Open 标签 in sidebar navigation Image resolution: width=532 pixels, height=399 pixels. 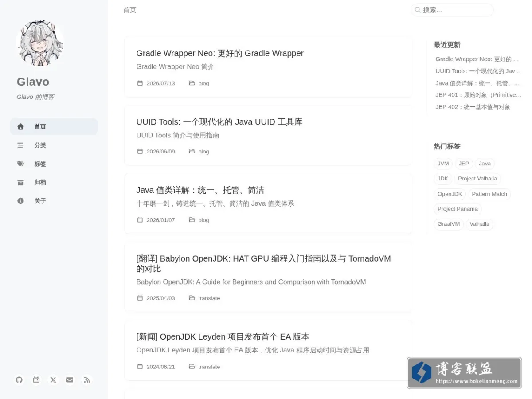point(54,164)
